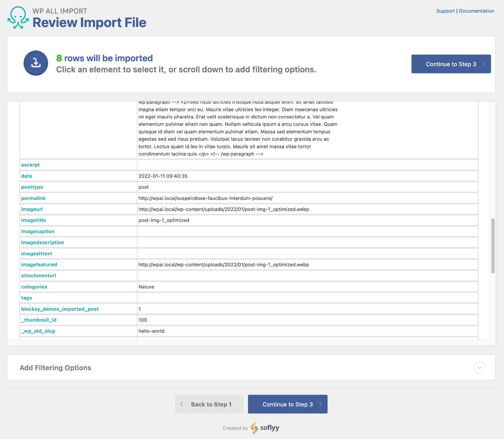Select the posttype element name
This screenshot has width=504, height=439.
32,187
